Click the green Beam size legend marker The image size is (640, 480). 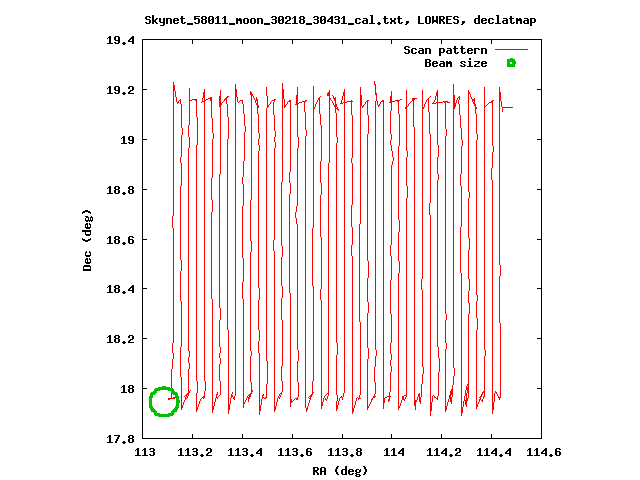511,63
